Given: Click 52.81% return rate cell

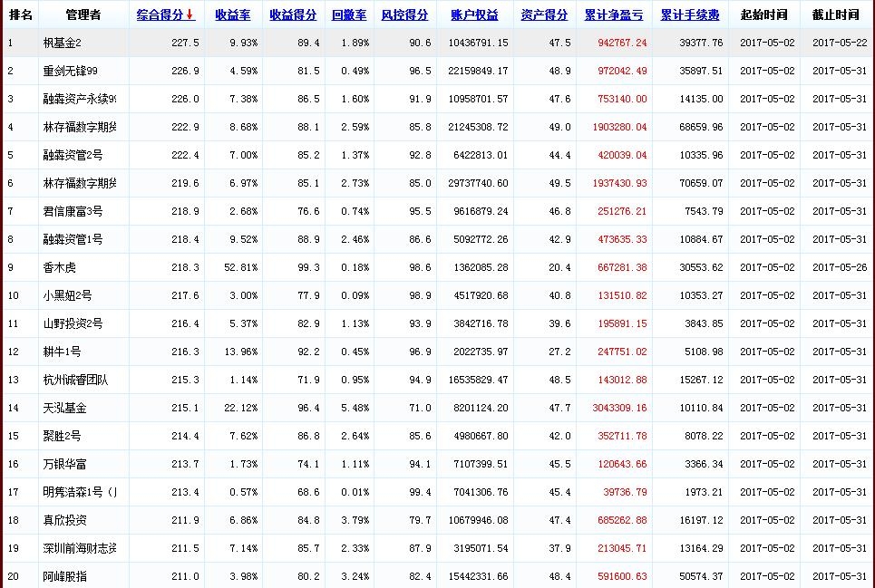Looking at the screenshot, I should coord(241,267).
